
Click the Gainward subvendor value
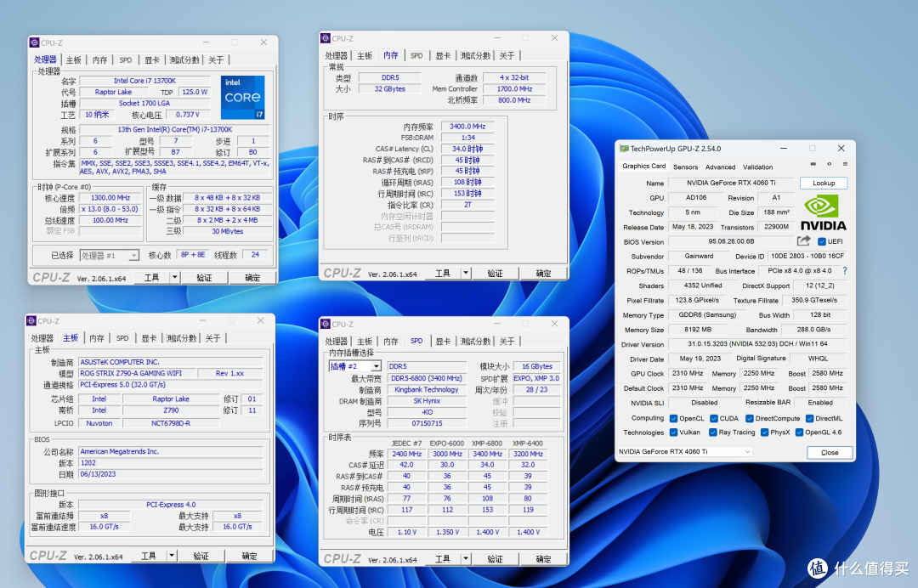click(699, 257)
